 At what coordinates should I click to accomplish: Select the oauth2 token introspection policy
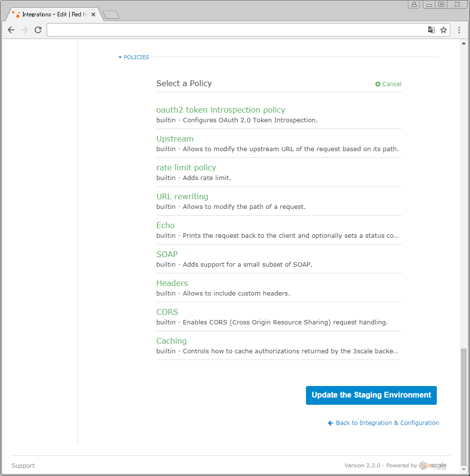pos(221,110)
